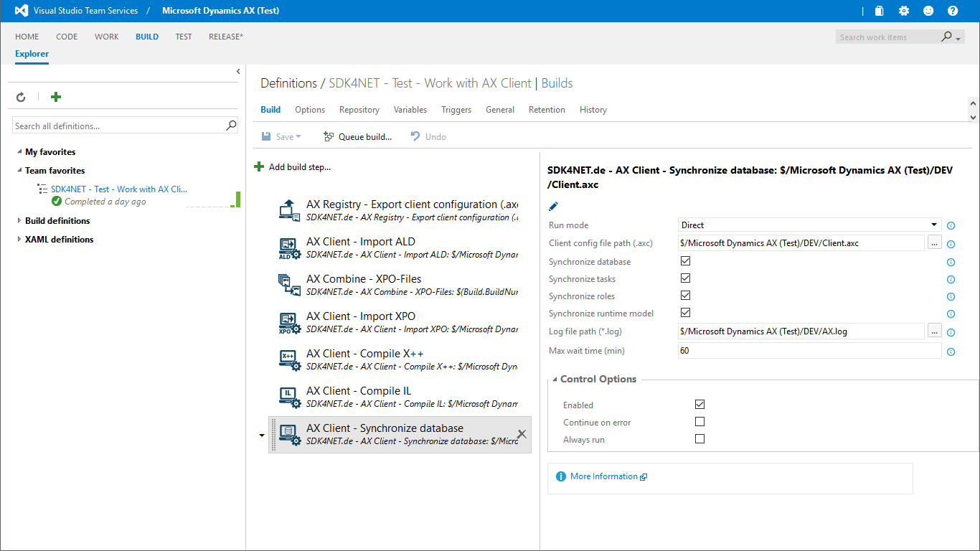Click the search magnifier in definitions box

(x=231, y=126)
